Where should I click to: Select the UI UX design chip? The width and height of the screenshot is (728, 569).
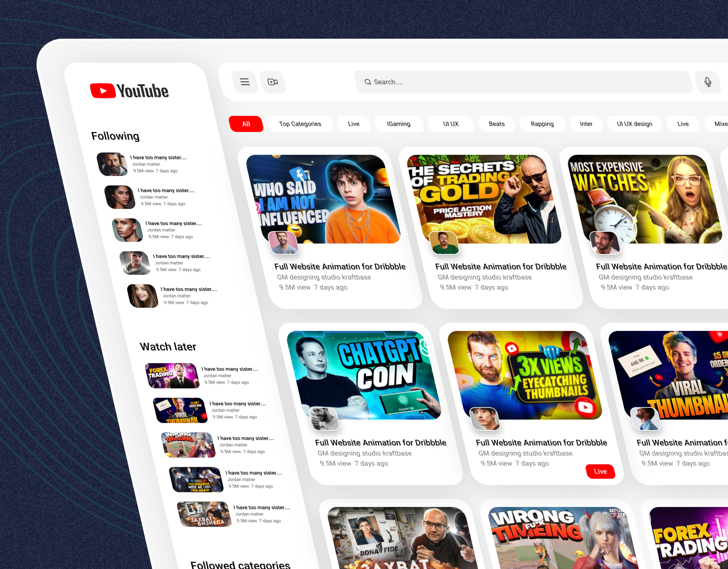634,124
